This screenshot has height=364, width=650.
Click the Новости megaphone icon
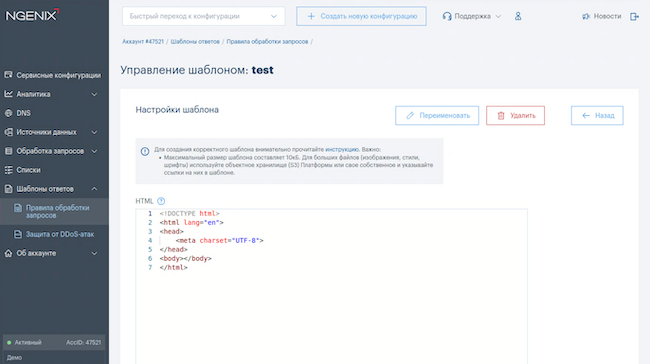(x=586, y=16)
